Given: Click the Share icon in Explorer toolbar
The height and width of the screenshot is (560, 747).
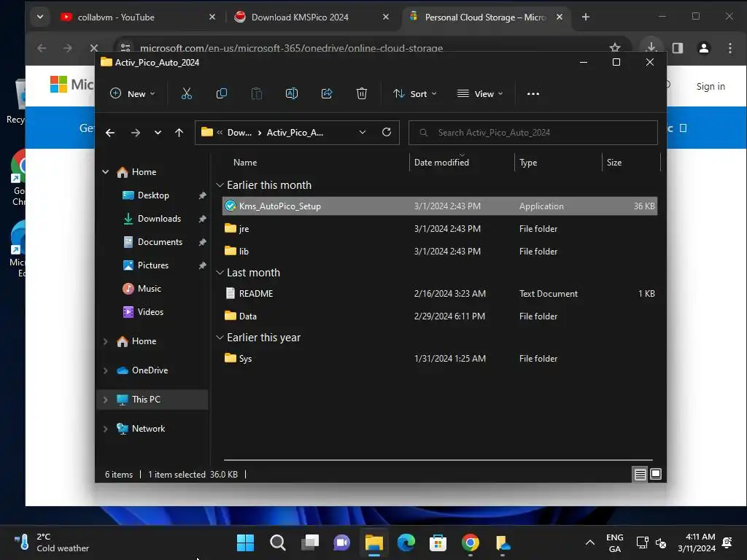Looking at the screenshot, I should point(327,94).
